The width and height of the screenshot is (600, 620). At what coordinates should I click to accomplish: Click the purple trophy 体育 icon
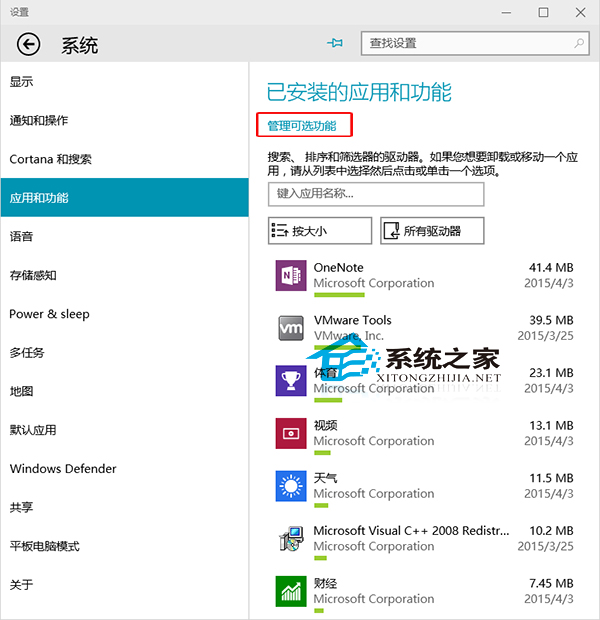point(291,380)
